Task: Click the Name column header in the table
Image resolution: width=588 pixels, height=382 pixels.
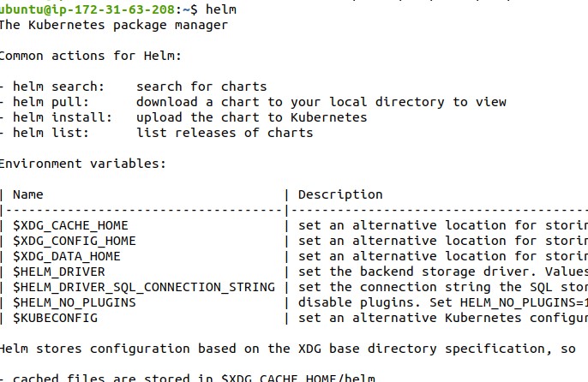Action: (x=27, y=194)
